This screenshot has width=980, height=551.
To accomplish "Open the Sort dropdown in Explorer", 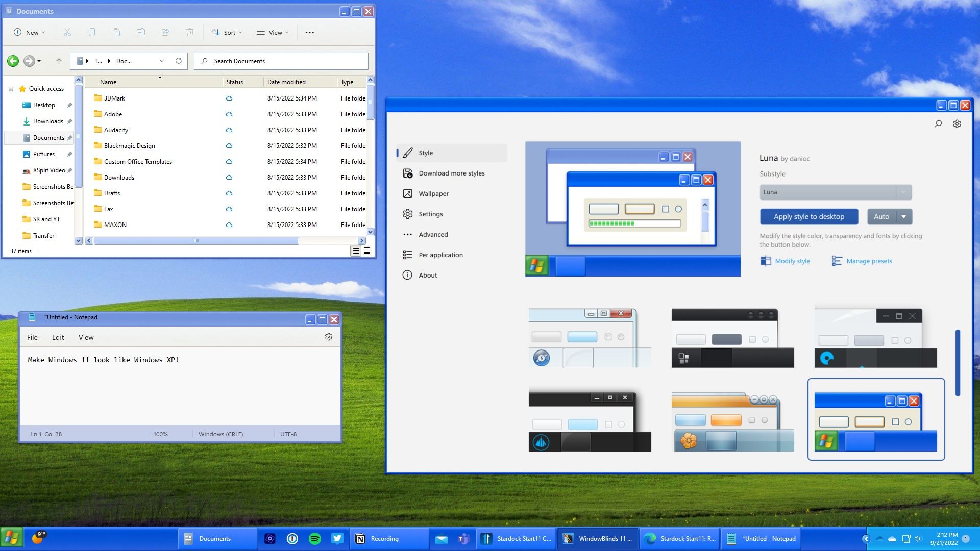I will 227,32.
